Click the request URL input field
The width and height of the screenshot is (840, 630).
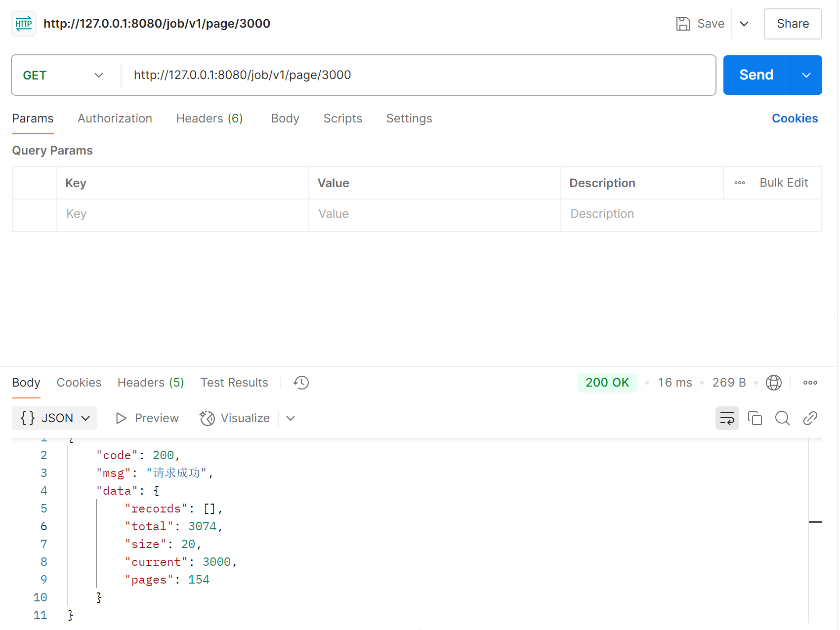point(418,75)
